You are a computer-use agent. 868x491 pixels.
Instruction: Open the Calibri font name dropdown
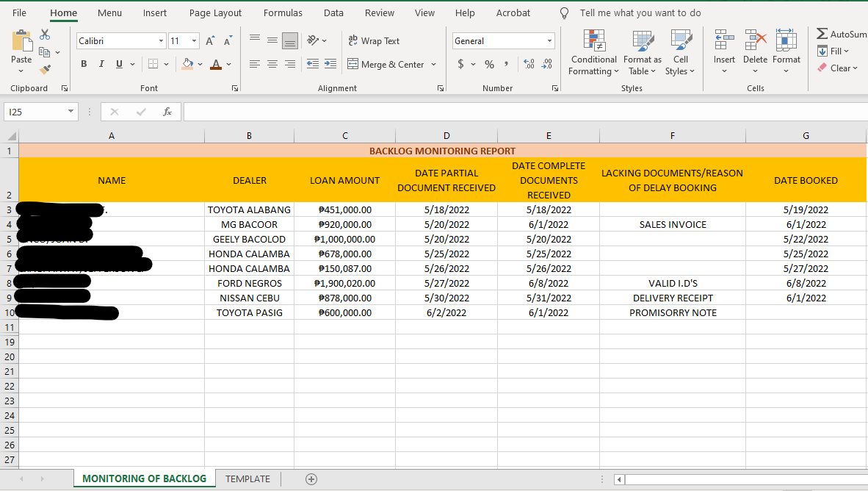(161, 41)
